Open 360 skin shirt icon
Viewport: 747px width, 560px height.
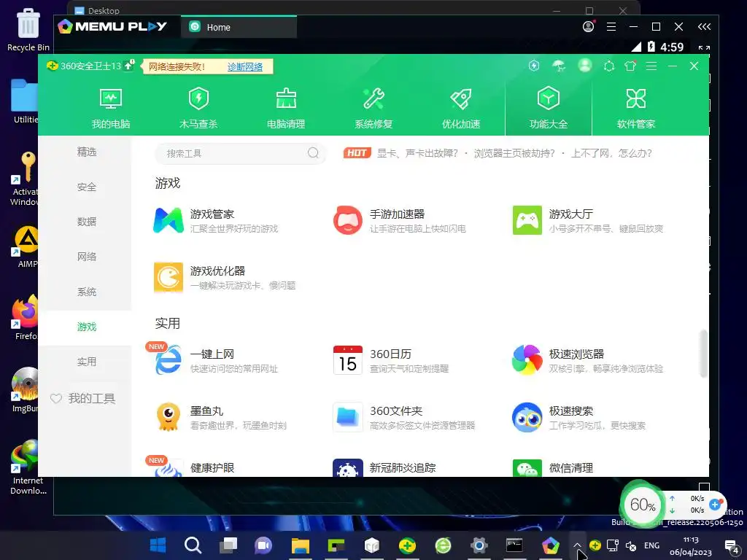pyautogui.click(x=630, y=66)
